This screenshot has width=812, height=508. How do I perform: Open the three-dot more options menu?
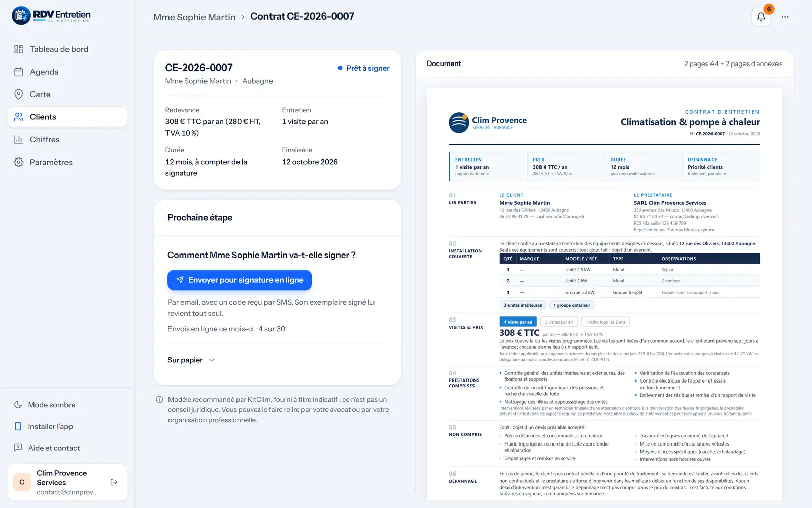coord(785,17)
